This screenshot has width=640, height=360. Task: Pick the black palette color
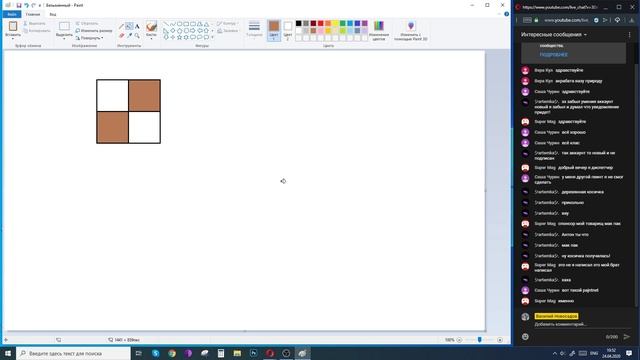click(x=298, y=23)
